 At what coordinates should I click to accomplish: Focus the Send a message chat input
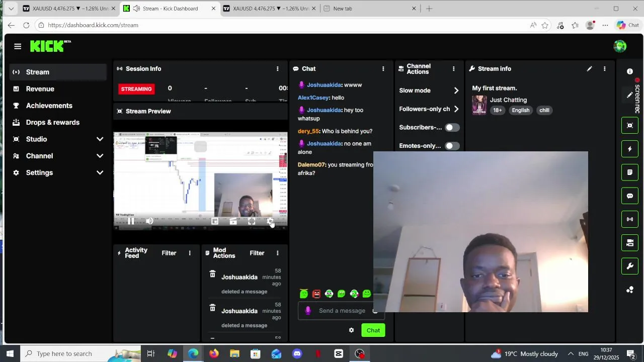tap(342, 311)
